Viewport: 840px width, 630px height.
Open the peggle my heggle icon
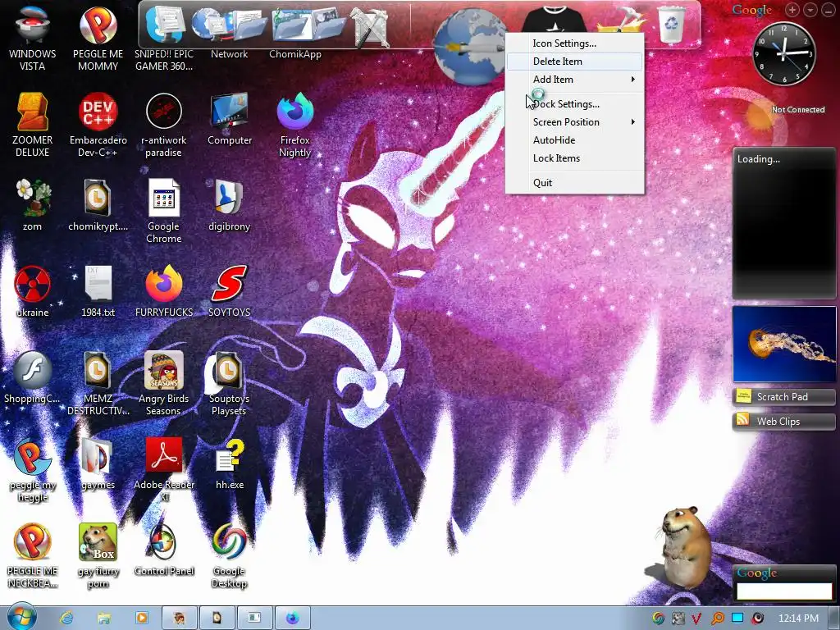[x=32, y=470]
